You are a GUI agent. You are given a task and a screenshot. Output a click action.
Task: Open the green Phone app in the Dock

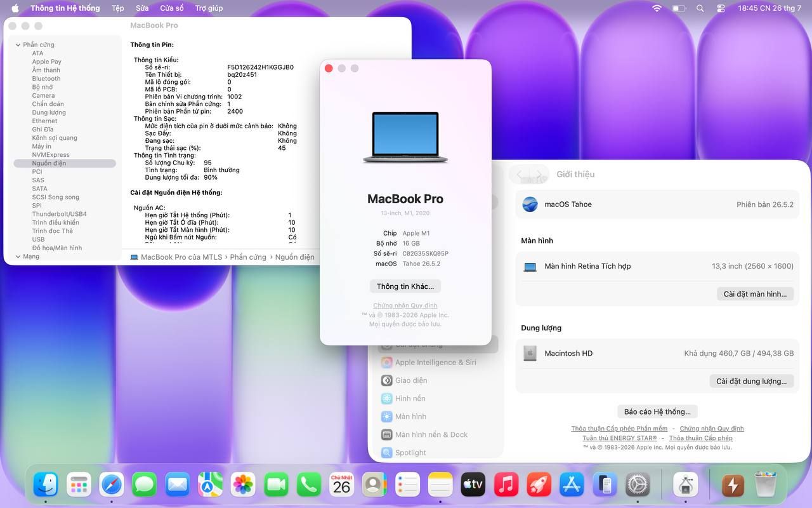click(x=309, y=485)
